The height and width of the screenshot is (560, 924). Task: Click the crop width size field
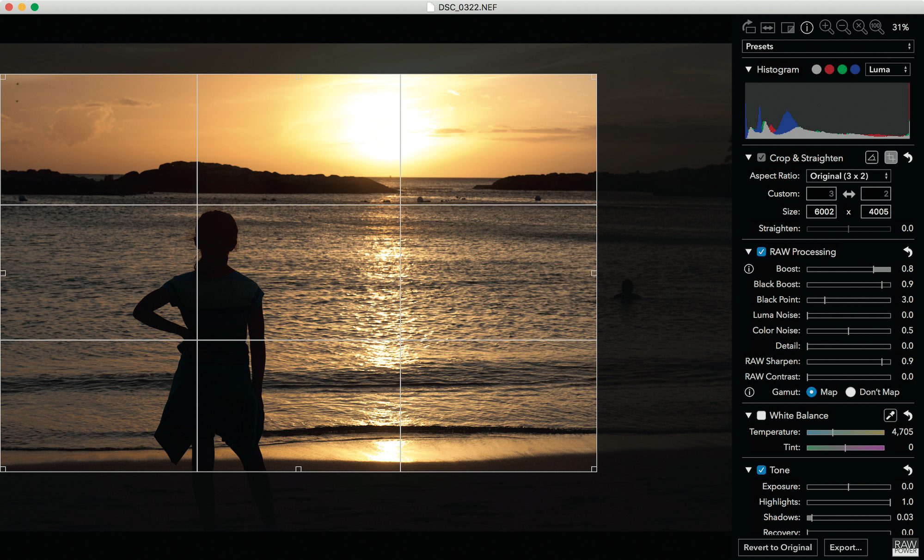pos(821,212)
